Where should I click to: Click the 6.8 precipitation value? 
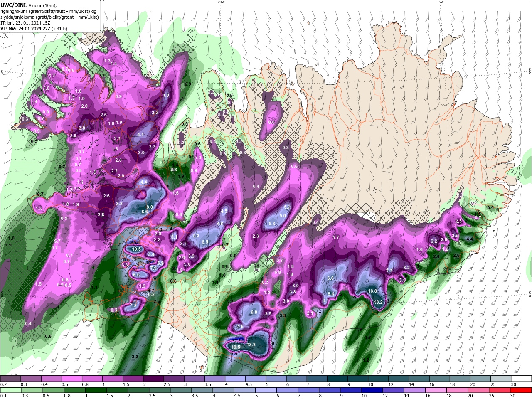(254, 312)
